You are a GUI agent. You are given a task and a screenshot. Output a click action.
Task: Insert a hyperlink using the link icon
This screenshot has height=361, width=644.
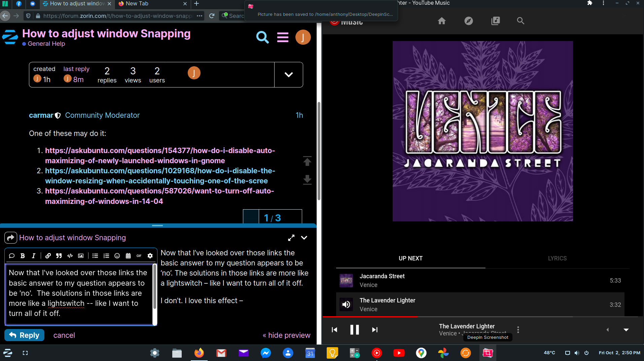[x=48, y=256]
